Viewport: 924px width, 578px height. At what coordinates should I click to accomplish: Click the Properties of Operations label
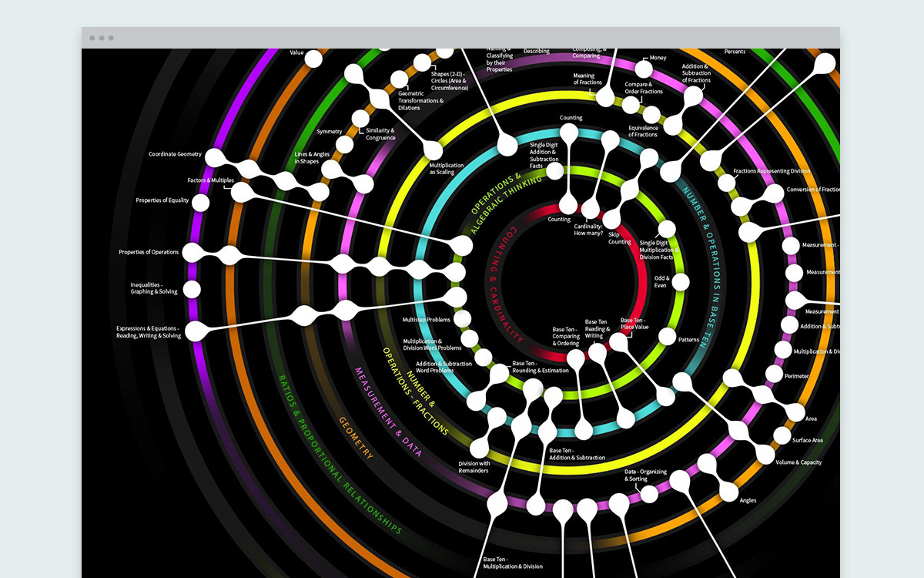pos(149,252)
